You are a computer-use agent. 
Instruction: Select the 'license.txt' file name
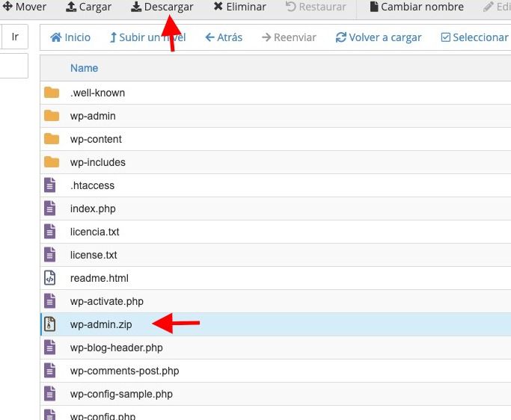[94, 255]
